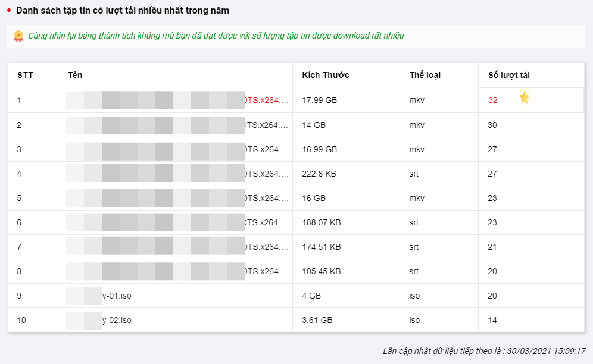Click the "Tên" column header

75,75
